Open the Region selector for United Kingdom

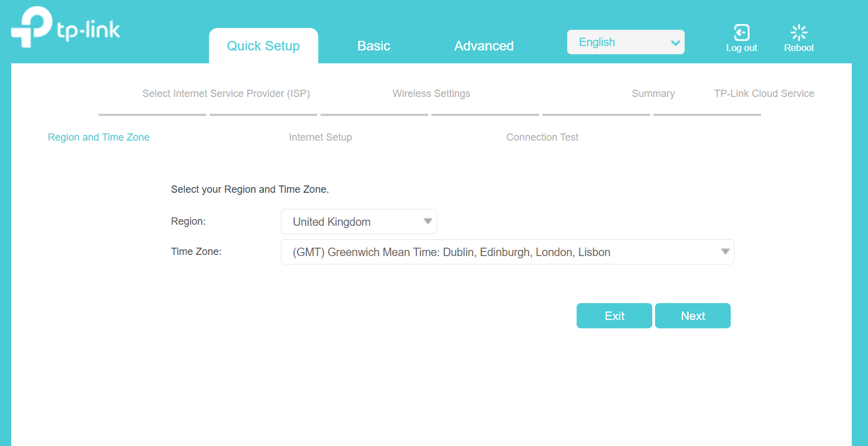coord(359,221)
